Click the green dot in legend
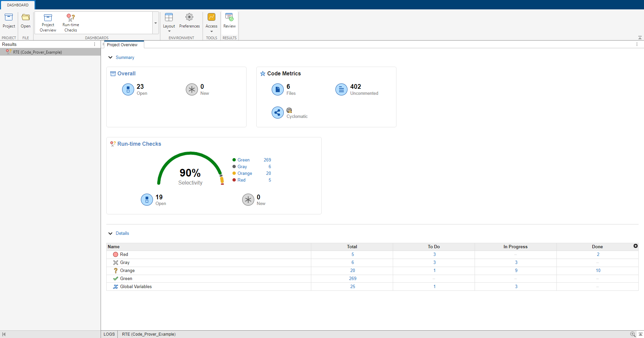Viewport: 644px width, 338px height. point(234,160)
